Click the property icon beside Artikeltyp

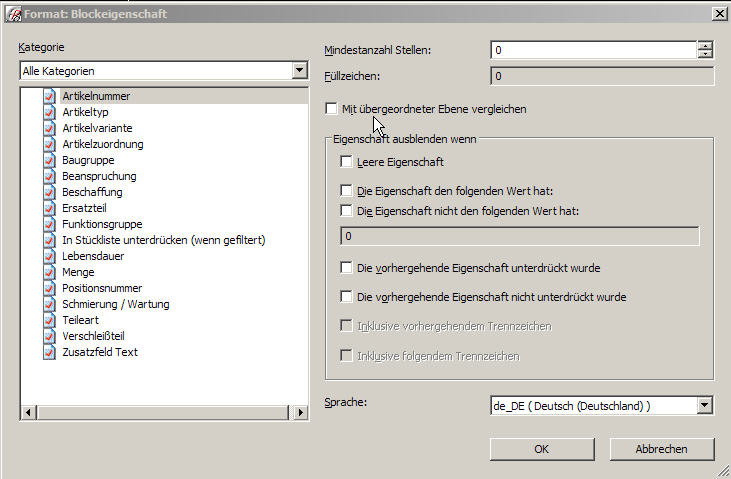click(x=49, y=112)
